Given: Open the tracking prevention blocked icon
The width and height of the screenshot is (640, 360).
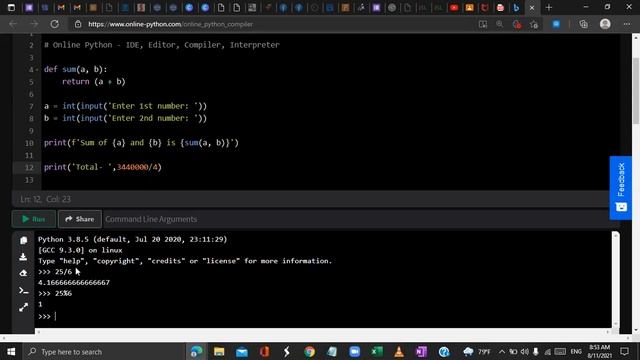Looking at the screenshot, I should coord(517,24).
